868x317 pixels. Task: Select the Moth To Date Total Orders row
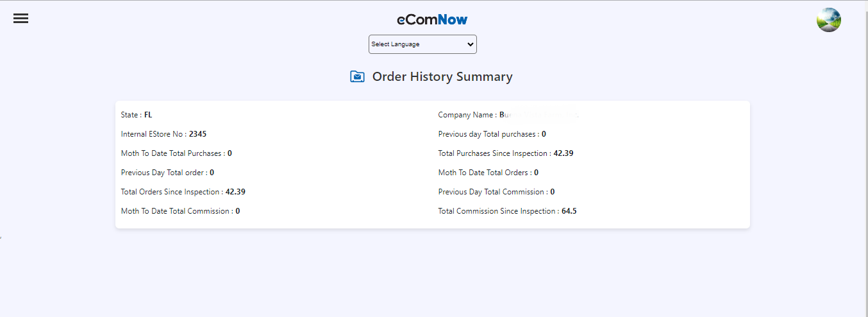488,173
